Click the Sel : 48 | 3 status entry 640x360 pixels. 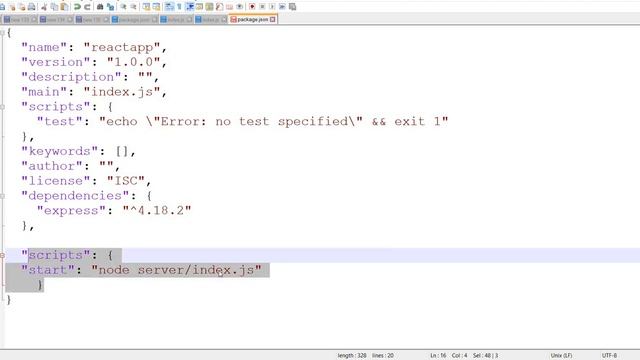pos(485,356)
